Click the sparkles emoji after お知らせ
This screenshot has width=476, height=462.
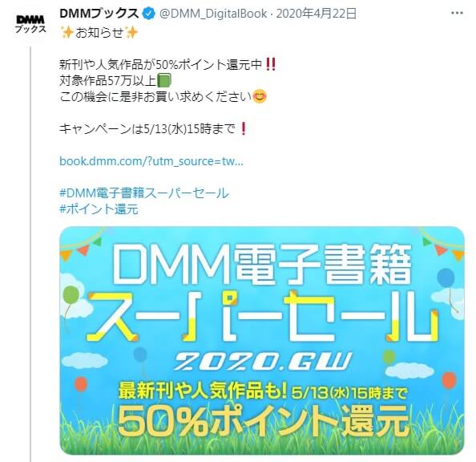tap(131, 32)
